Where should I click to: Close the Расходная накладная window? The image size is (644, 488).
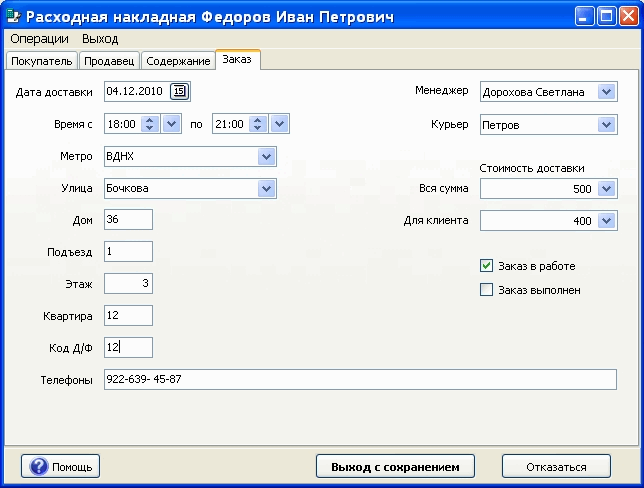(x=628, y=16)
